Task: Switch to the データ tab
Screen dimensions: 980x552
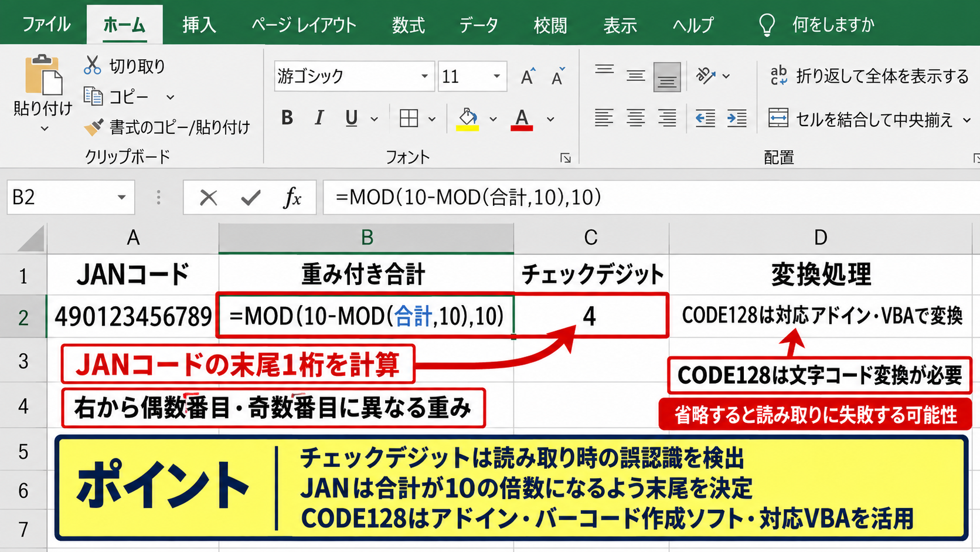Action: [478, 25]
